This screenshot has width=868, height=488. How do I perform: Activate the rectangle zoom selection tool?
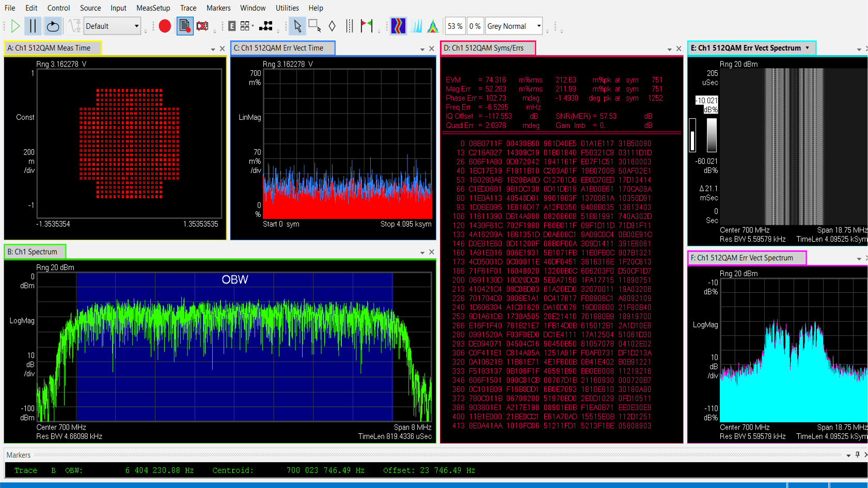(313, 25)
